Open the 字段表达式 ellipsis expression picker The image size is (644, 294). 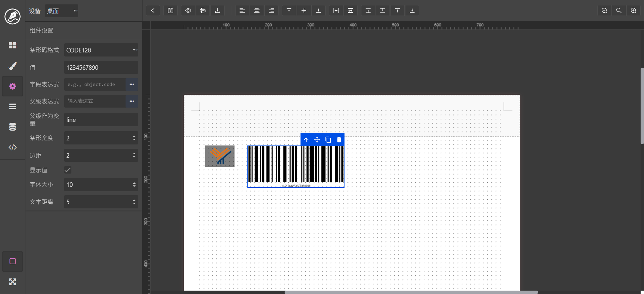click(x=132, y=84)
